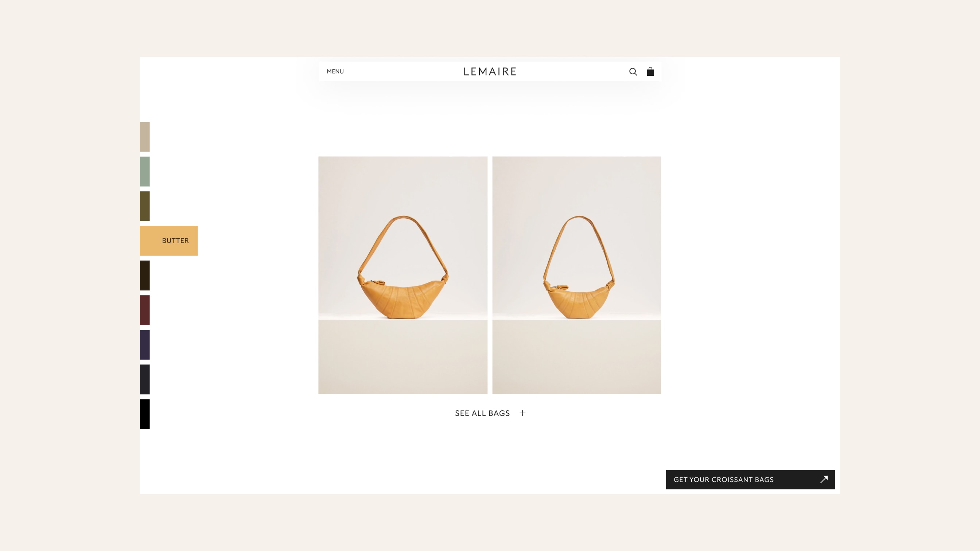This screenshot has width=980, height=551.
Task: Select the beige color swatch
Action: click(x=145, y=137)
